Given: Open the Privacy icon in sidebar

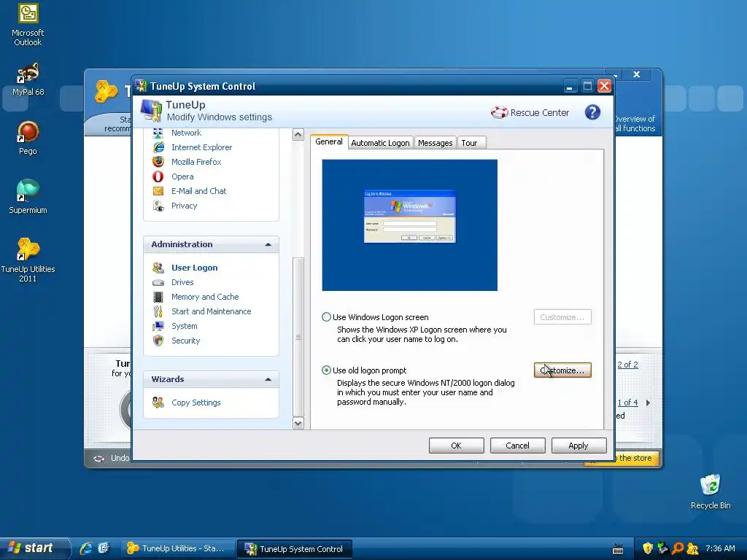Looking at the screenshot, I should click(x=158, y=206).
